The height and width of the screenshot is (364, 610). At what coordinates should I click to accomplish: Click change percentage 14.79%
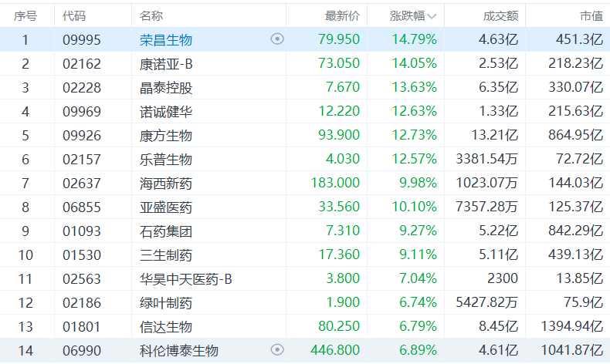tap(415, 39)
